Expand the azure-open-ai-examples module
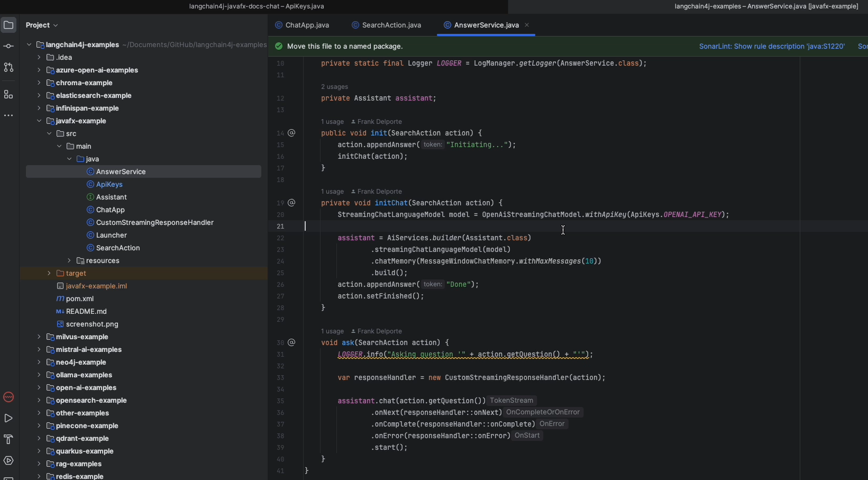Image resolution: width=868 pixels, height=480 pixels. tap(39, 70)
